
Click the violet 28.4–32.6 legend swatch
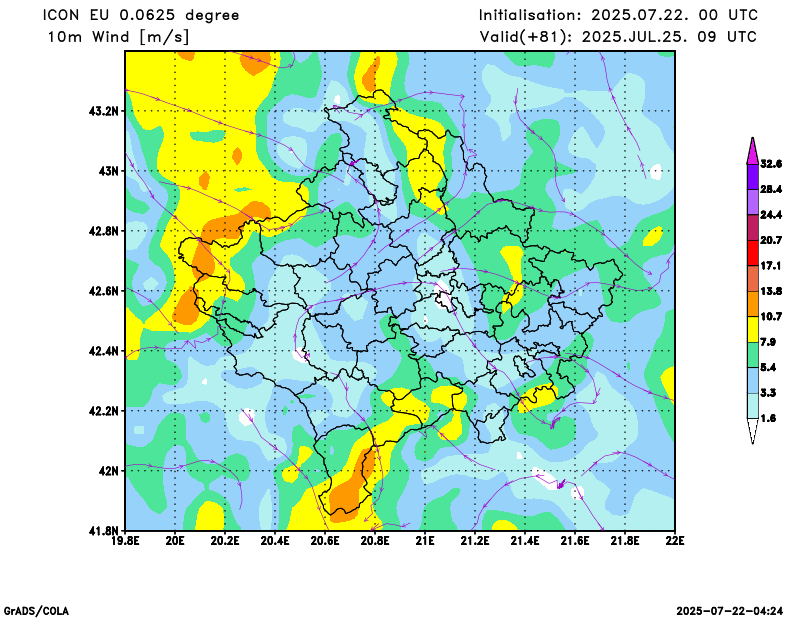pyautogui.click(x=753, y=177)
